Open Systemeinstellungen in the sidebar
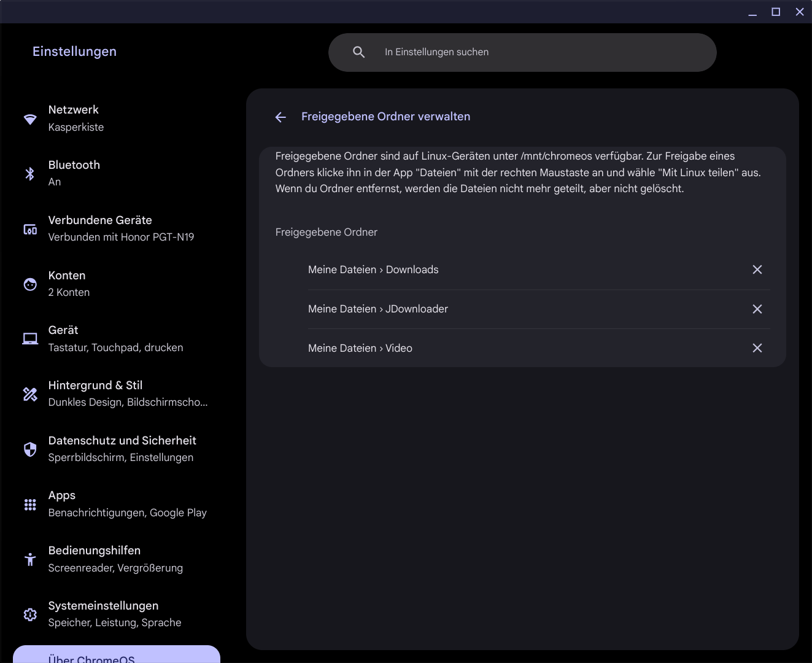The image size is (812, 663). coord(114,614)
